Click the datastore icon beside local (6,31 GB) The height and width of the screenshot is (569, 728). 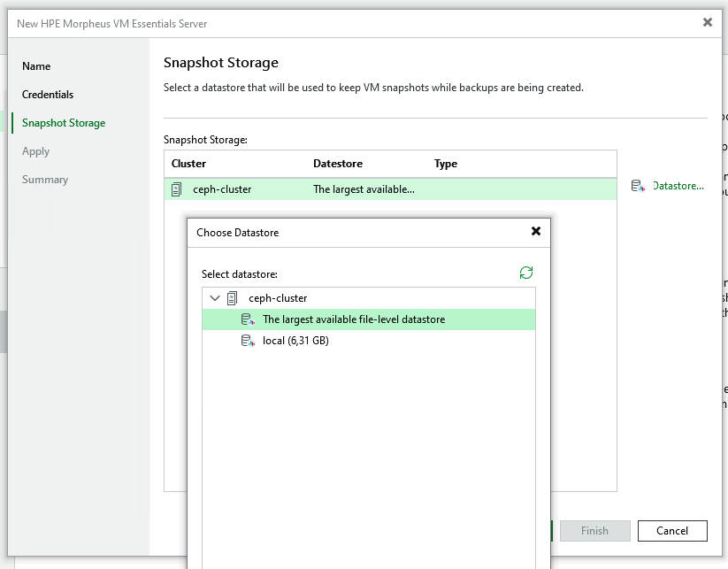pyautogui.click(x=248, y=341)
